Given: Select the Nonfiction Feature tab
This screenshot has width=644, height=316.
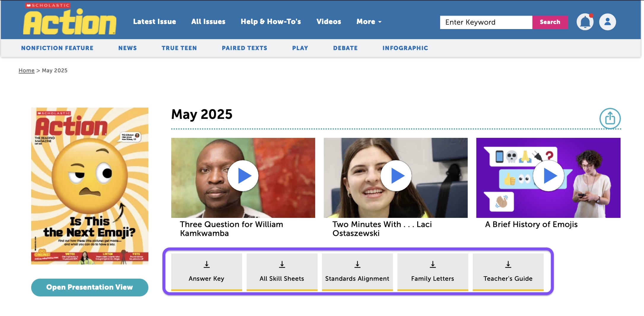Looking at the screenshot, I should click(x=57, y=48).
